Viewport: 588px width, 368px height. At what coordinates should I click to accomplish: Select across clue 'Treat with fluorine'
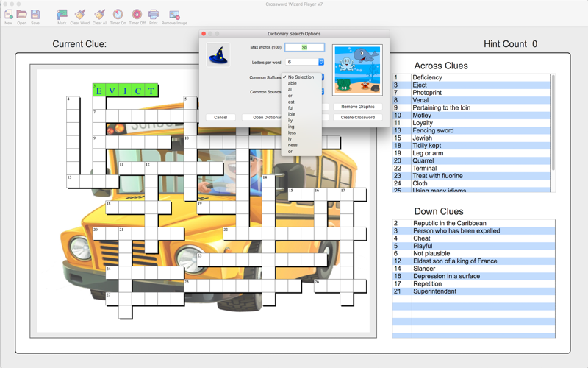click(471, 176)
